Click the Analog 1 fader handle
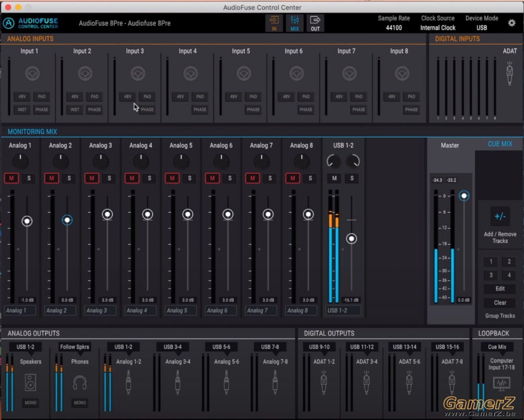The width and height of the screenshot is (524, 420). click(x=27, y=221)
